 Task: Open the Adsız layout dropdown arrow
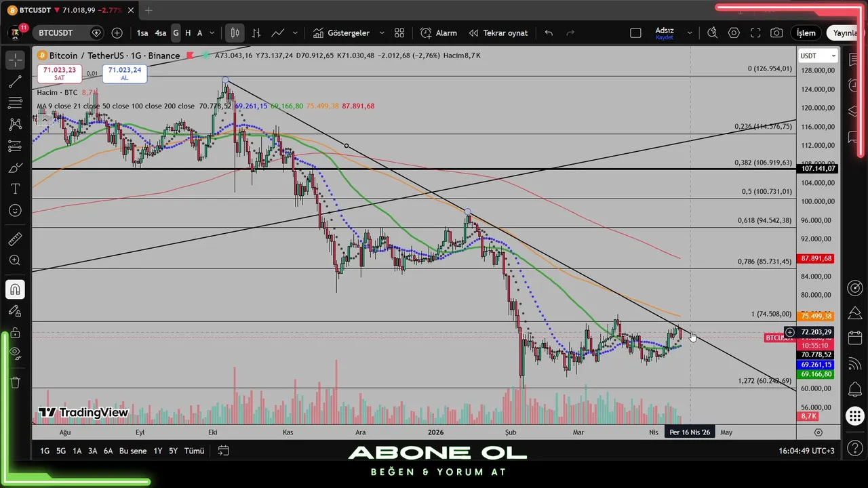click(x=690, y=33)
